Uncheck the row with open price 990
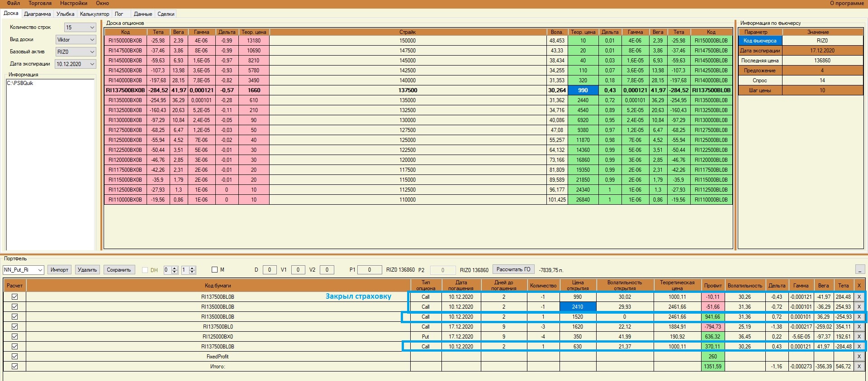 point(14,297)
